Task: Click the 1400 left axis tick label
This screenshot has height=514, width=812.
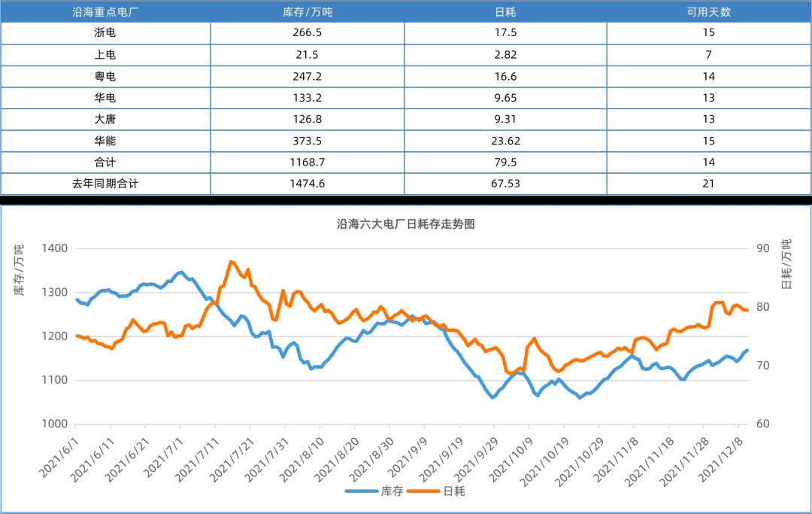Action: point(54,248)
